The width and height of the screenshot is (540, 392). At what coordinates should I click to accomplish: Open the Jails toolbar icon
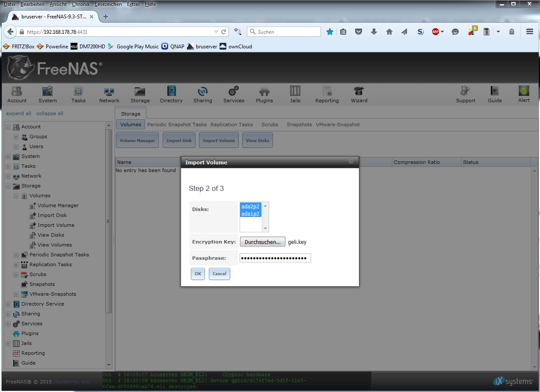tap(295, 94)
